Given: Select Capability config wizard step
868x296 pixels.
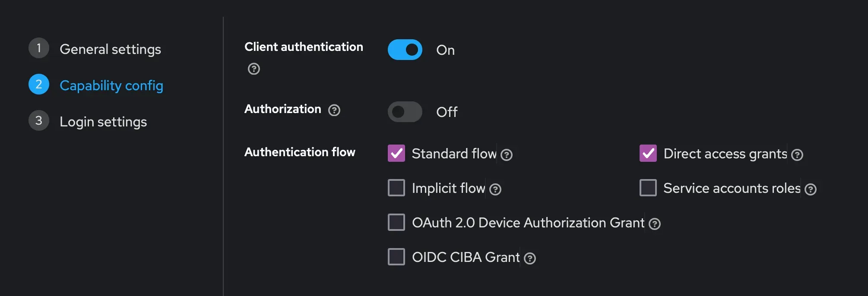Looking at the screenshot, I should tap(111, 85).
